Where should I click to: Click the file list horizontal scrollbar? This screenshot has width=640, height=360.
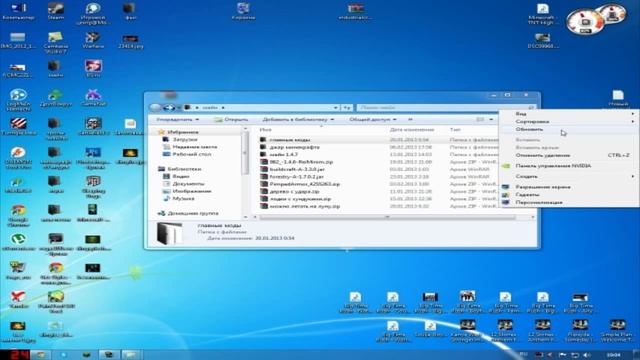pos(387,217)
